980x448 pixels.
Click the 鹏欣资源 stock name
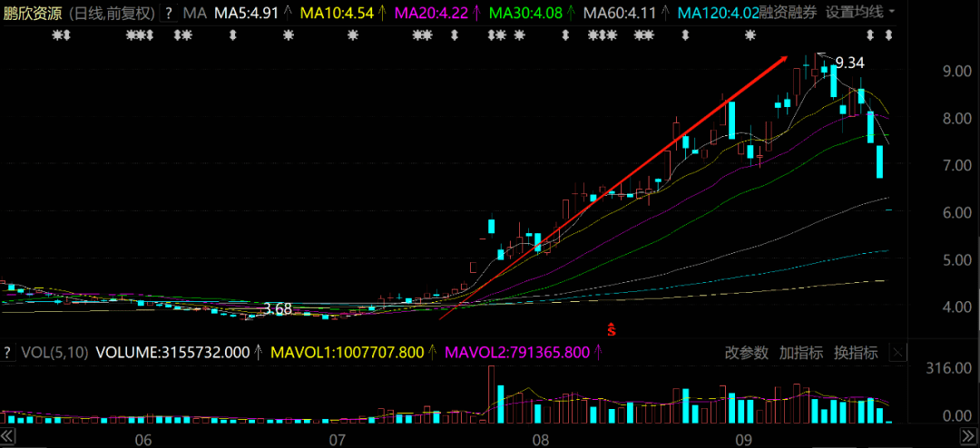33,13
